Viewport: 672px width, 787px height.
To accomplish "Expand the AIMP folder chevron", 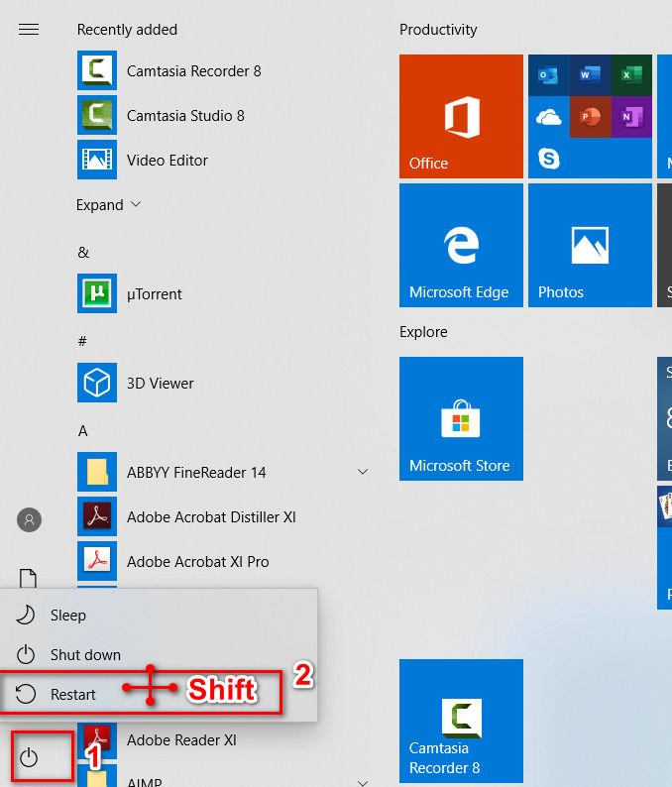I will tap(363, 782).
